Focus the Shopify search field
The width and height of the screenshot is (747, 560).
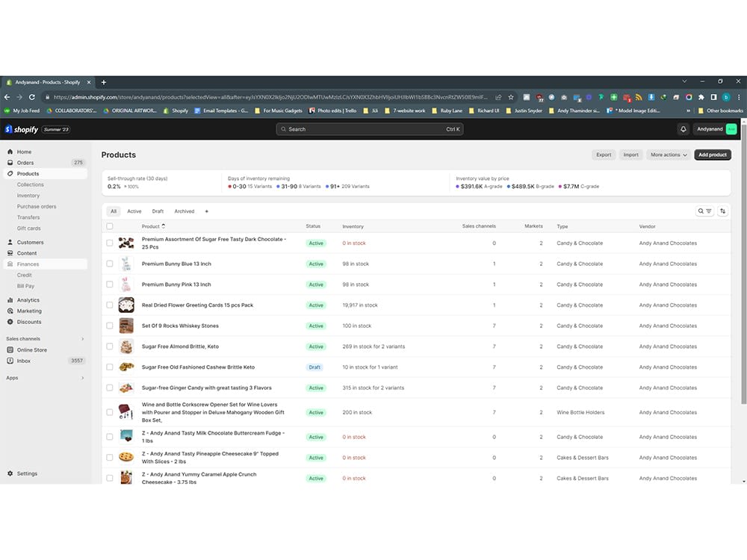point(370,129)
